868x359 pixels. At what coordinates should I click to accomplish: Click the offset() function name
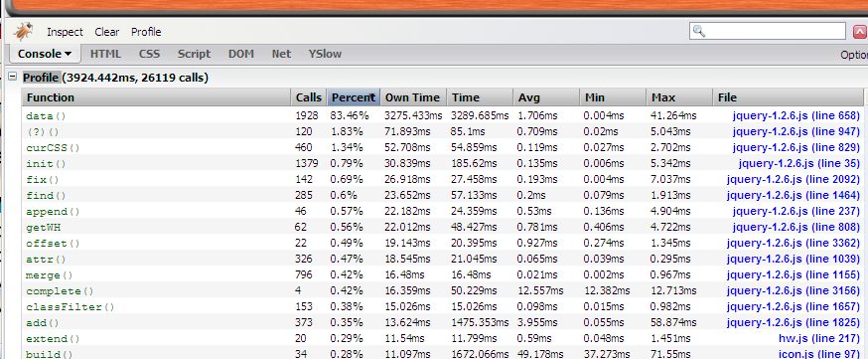pos(53,244)
